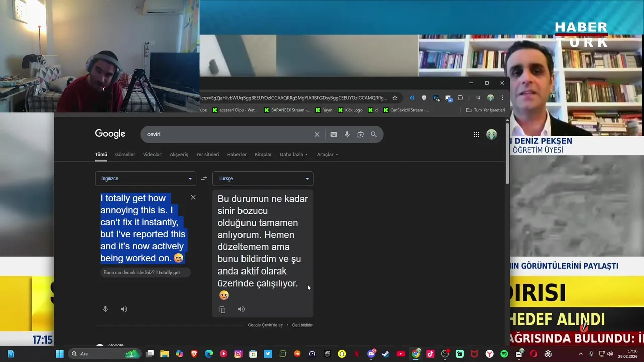644x362 pixels.
Task: Open Brave browser from taskbar
Action: [x=194, y=354]
